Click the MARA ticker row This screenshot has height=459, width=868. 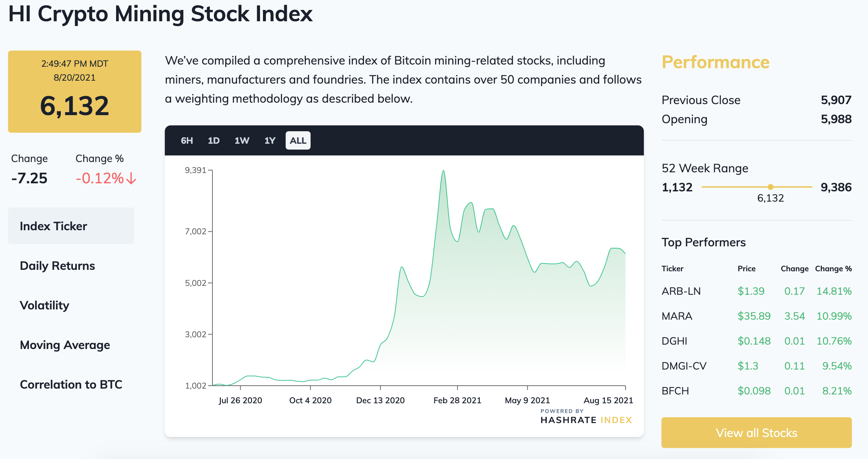(x=677, y=316)
